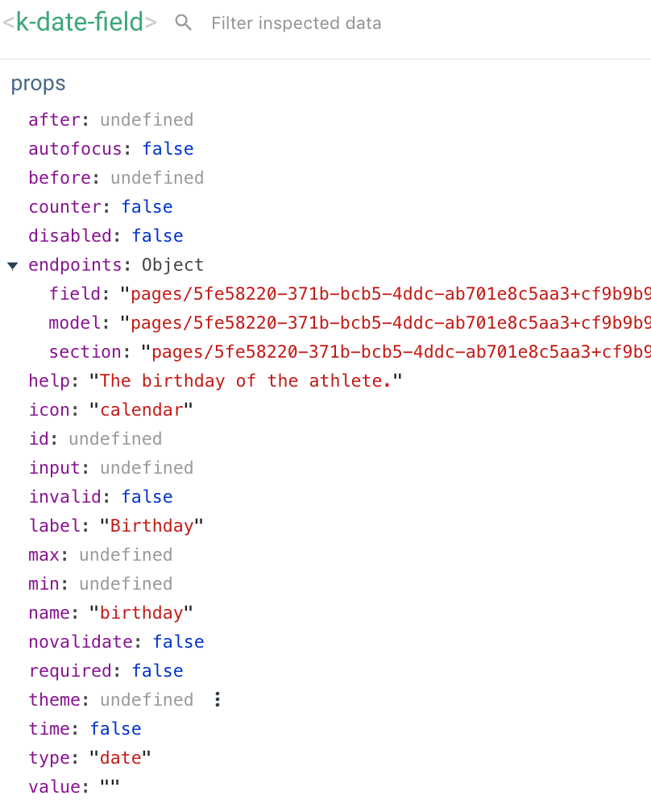Toggle the novalidate prop value
Viewport: 651px width, 812px height.
point(178,641)
